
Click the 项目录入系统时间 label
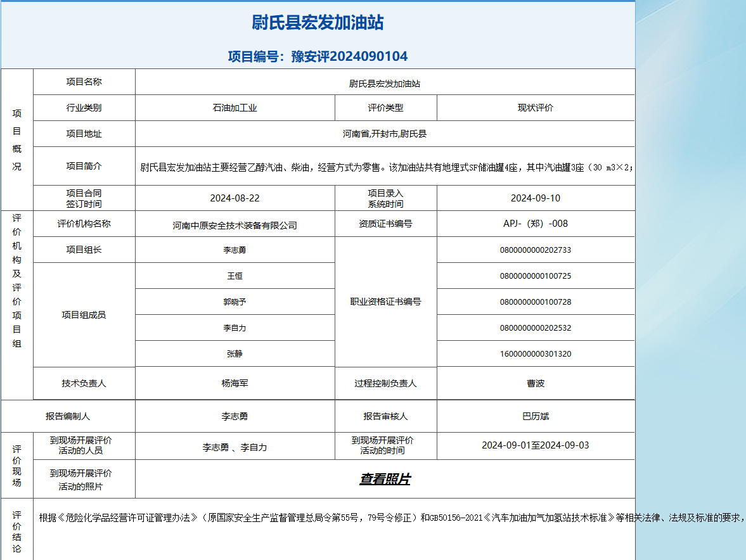coord(385,198)
